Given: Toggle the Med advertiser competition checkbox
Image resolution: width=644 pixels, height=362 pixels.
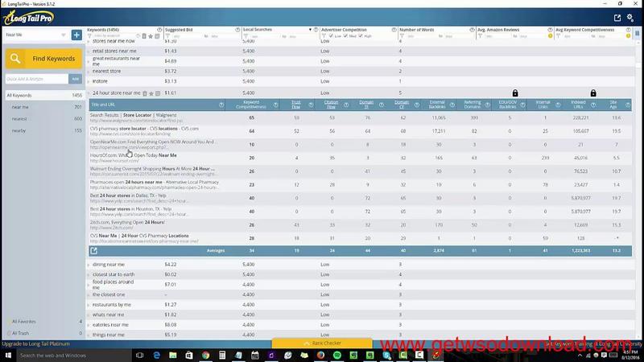Looking at the screenshot, I should pyautogui.click(x=345, y=36).
